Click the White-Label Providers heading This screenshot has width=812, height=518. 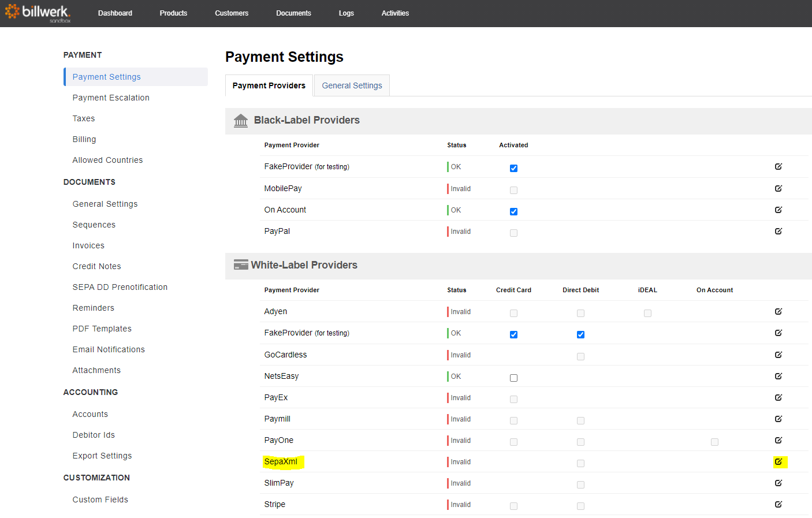tap(304, 265)
